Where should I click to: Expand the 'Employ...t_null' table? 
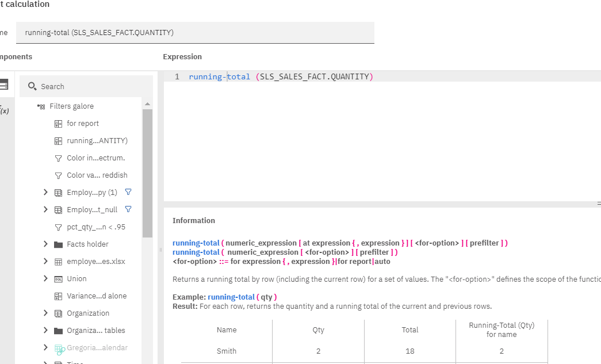pos(45,209)
